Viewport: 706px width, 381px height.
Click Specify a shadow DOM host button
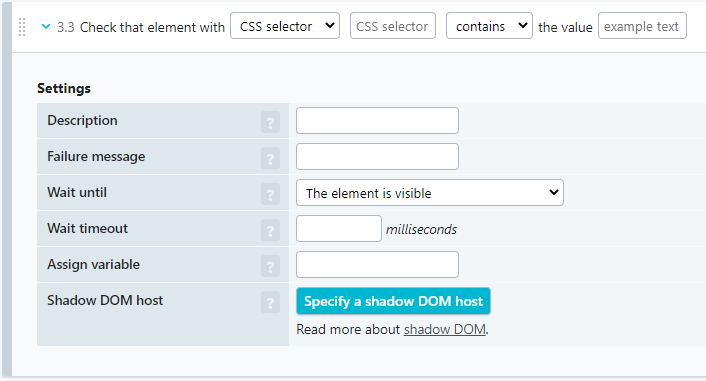click(x=393, y=301)
